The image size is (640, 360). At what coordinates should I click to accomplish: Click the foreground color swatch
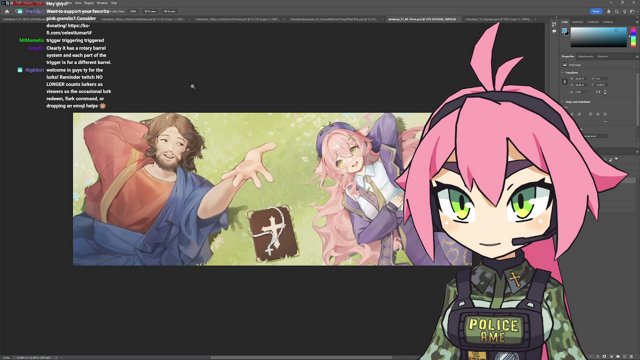(564, 31)
